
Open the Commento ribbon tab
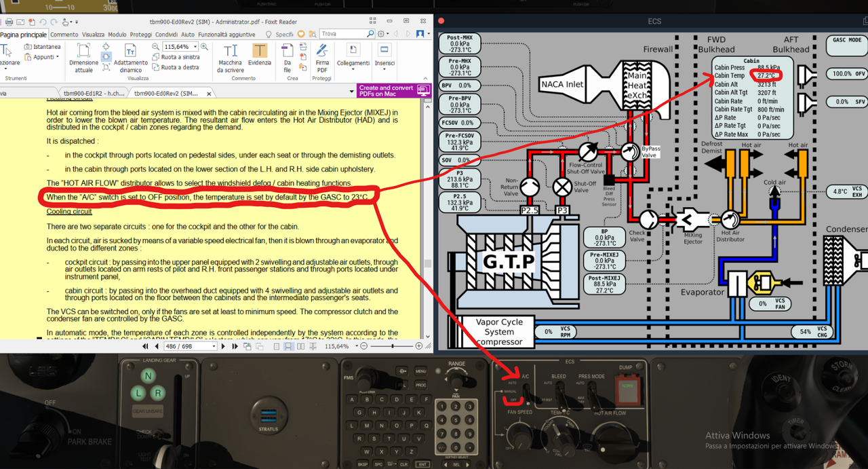64,35
